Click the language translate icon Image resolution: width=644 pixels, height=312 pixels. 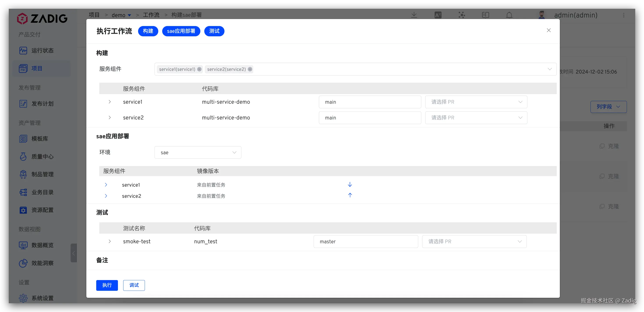438,15
